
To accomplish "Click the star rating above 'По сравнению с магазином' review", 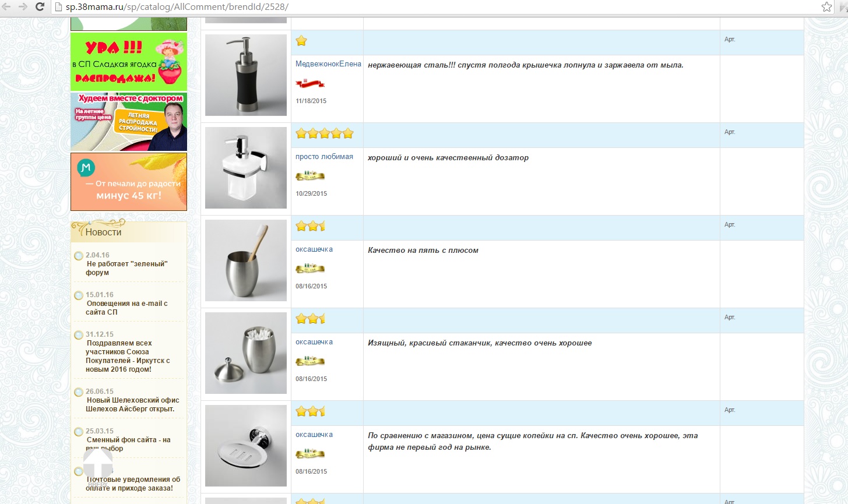I will coord(310,411).
